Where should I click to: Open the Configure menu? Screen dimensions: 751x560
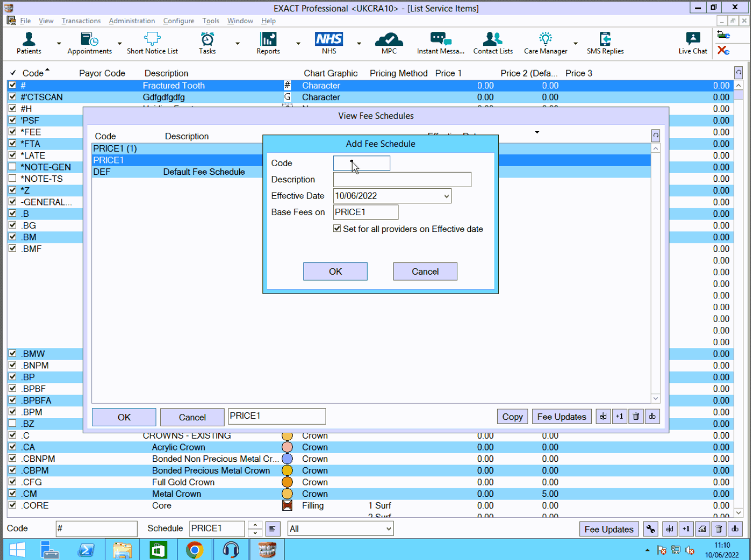pos(178,21)
